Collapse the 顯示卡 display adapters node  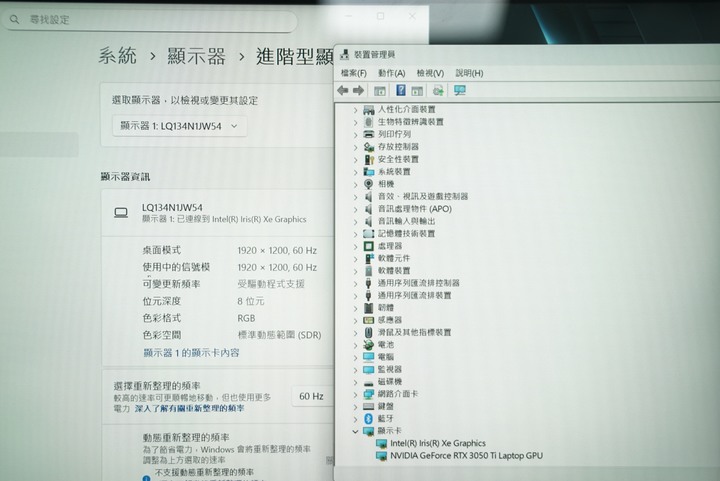[x=355, y=431]
